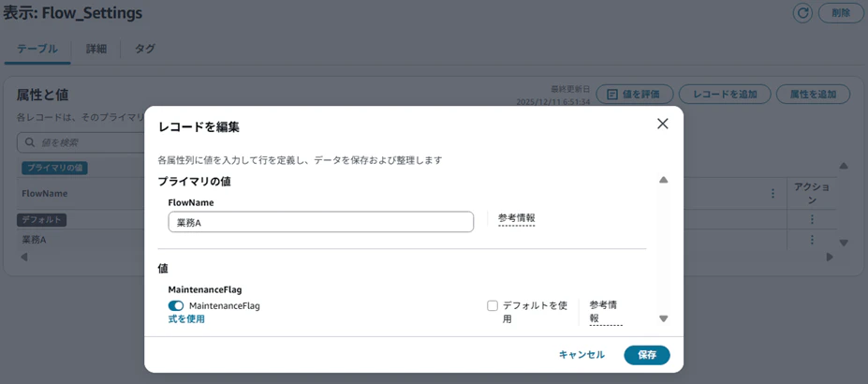Click the dialog scroll up arrow
868x384 pixels.
point(664,180)
